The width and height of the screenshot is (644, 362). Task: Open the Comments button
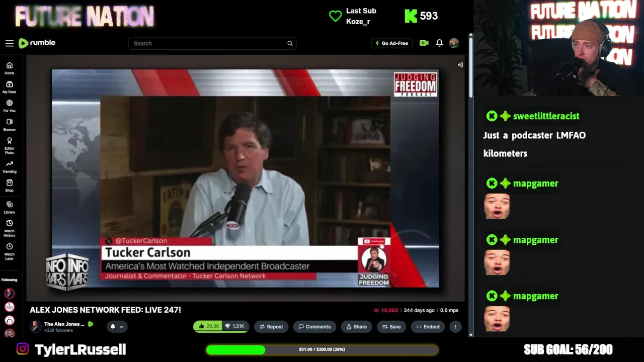point(314,327)
